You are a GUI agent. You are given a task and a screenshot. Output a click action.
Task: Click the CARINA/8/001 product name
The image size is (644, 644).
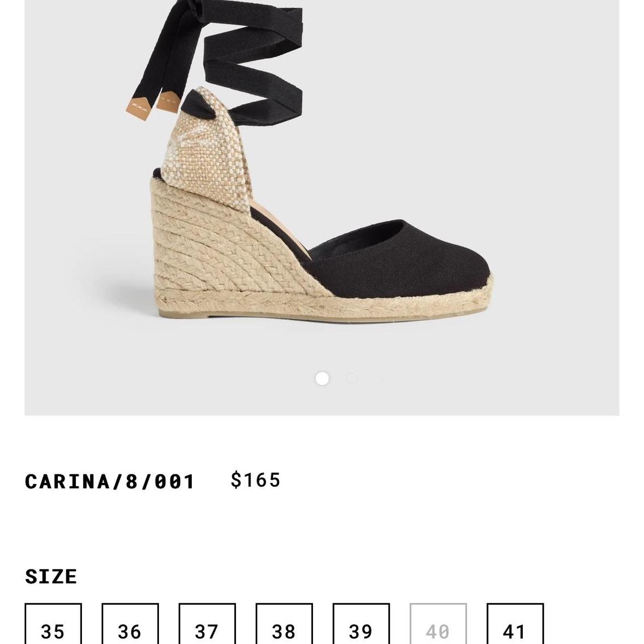109,481
